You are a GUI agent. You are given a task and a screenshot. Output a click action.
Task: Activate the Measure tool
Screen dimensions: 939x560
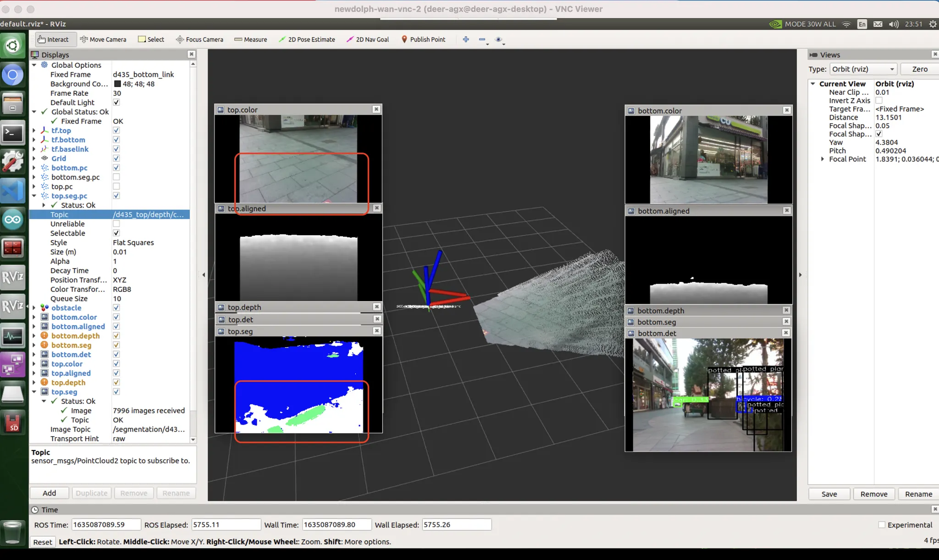[x=250, y=39]
